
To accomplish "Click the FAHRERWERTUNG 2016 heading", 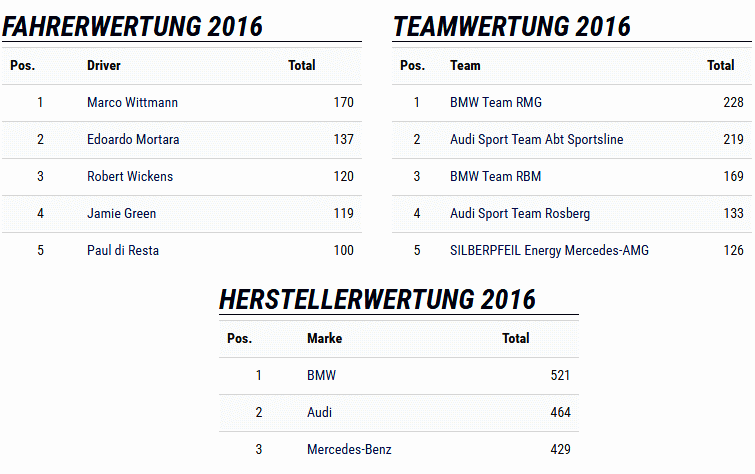I will pyautogui.click(x=133, y=27).
